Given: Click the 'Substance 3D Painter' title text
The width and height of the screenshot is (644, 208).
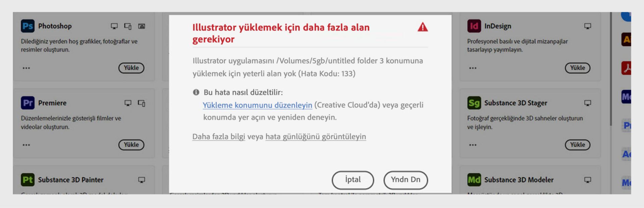Looking at the screenshot, I should click(x=71, y=180).
